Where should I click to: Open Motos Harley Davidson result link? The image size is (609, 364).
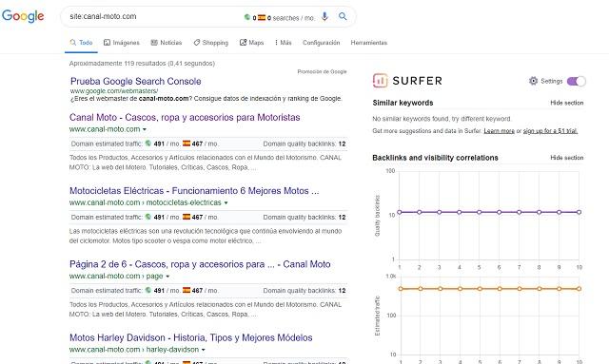tap(190, 337)
